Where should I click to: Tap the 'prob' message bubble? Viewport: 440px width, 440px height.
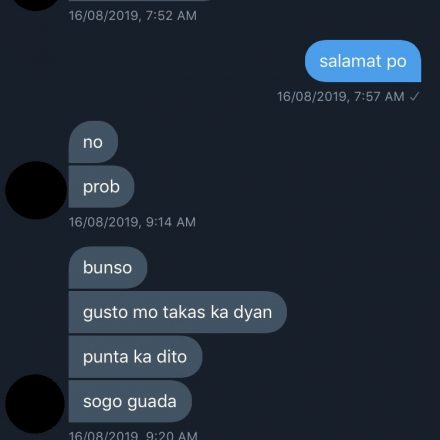click(x=101, y=187)
